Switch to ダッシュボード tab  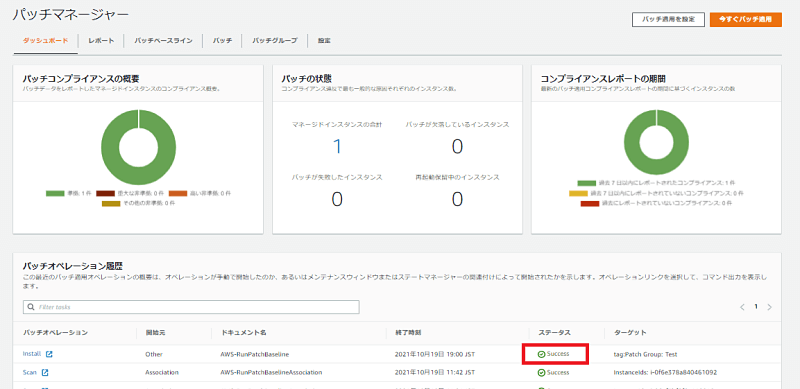pyautogui.click(x=45, y=41)
